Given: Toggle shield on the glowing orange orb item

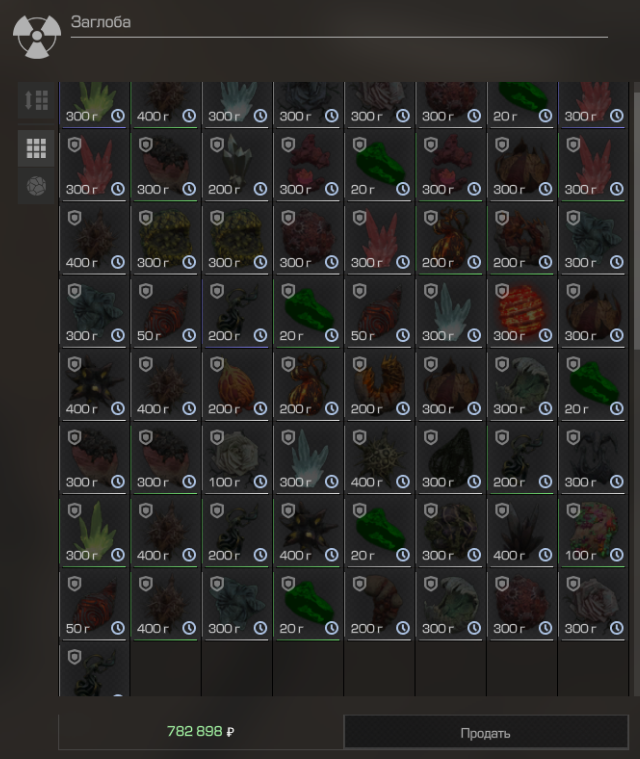Looking at the screenshot, I should tap(502, 291).
